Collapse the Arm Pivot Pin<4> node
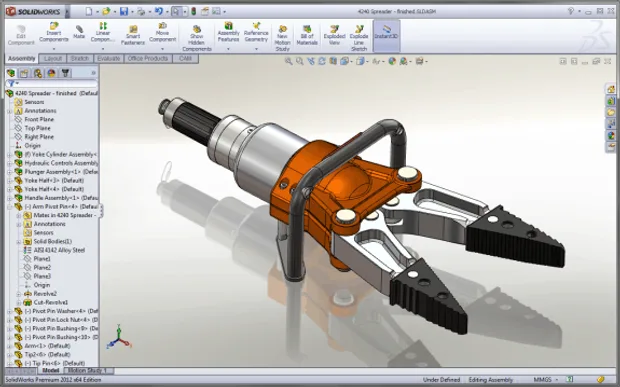The width and height of the screenshot is (620, 387). (x=9, y=207)
